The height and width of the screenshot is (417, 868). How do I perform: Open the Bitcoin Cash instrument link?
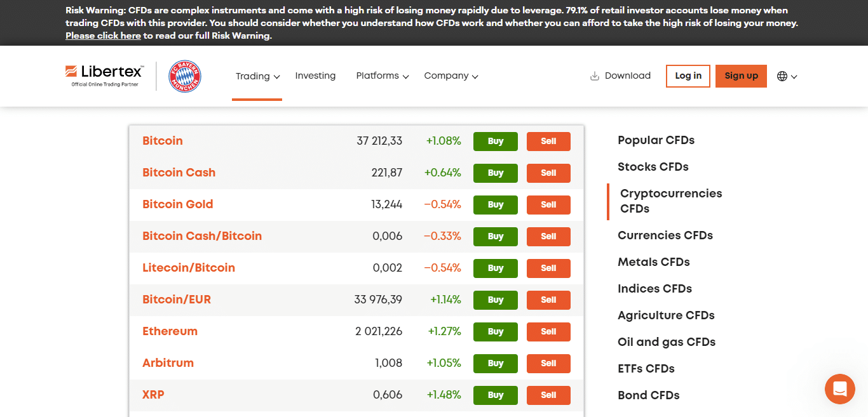point(179,173)
